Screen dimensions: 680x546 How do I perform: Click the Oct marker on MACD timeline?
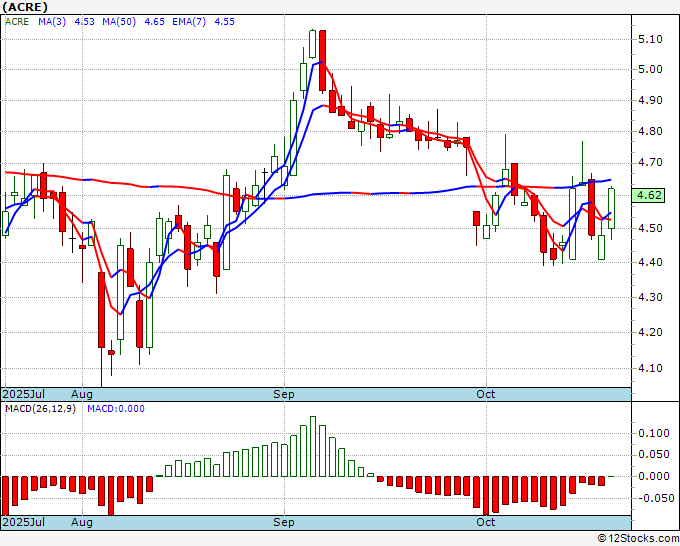485,522
